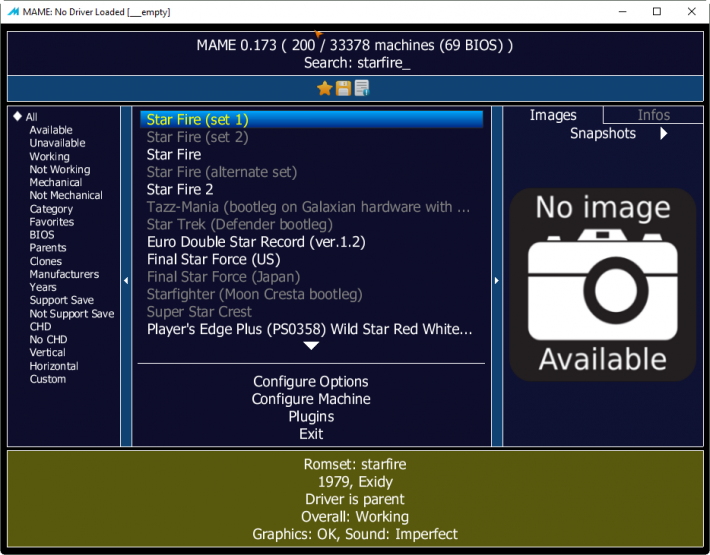Open Configure Options
The image size is (710, 555).
(x=311, y=382)
